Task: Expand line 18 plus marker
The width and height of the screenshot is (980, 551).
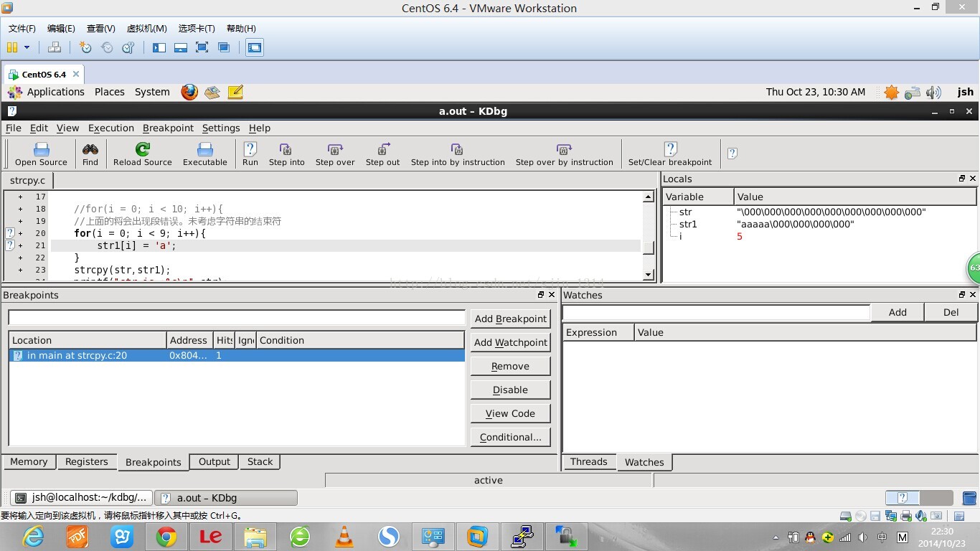Action: point(20,209)
